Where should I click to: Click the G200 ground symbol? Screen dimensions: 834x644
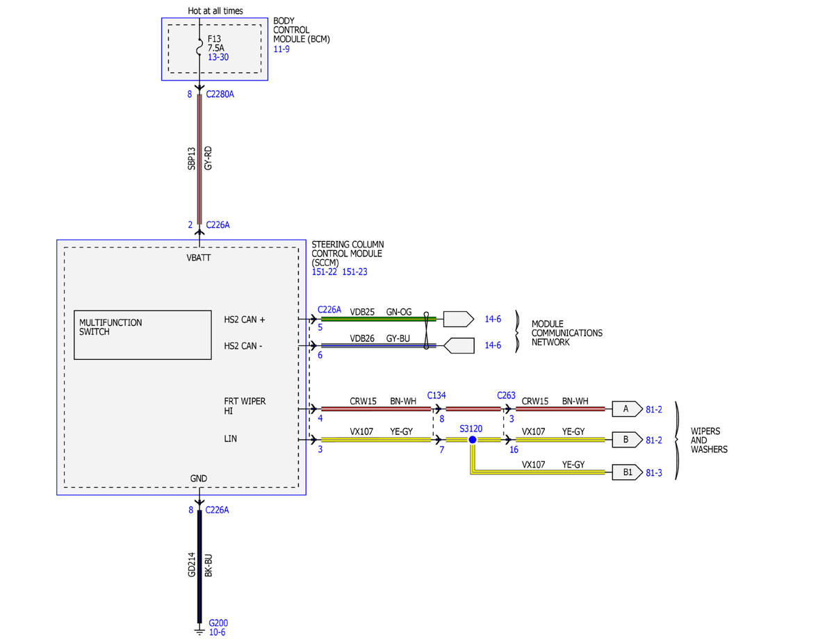(x=200, y=631)
